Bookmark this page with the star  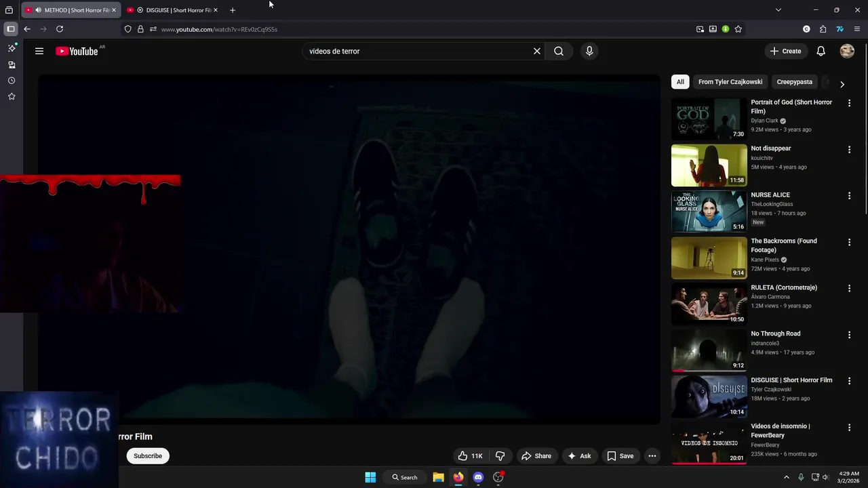(738, 29)
